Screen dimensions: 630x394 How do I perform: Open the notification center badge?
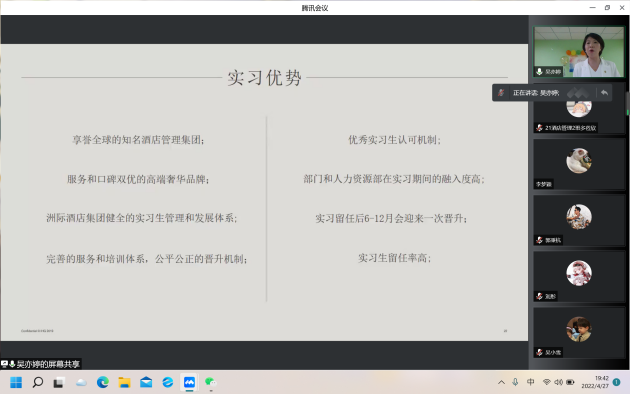point(617,382)
